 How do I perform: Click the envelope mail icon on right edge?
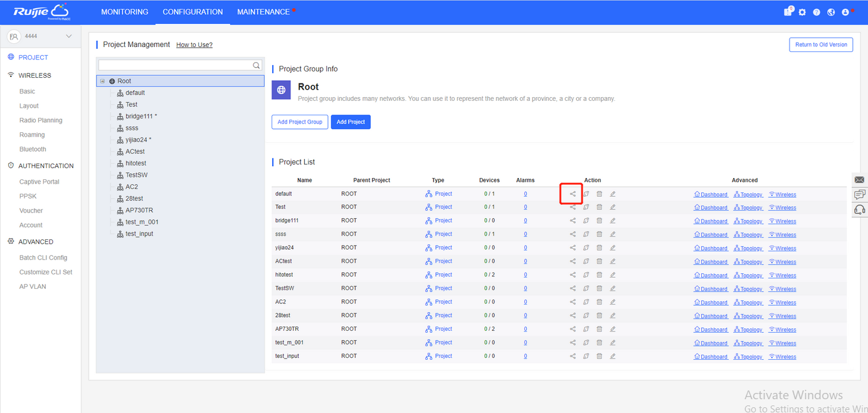(x=860, y=180)
